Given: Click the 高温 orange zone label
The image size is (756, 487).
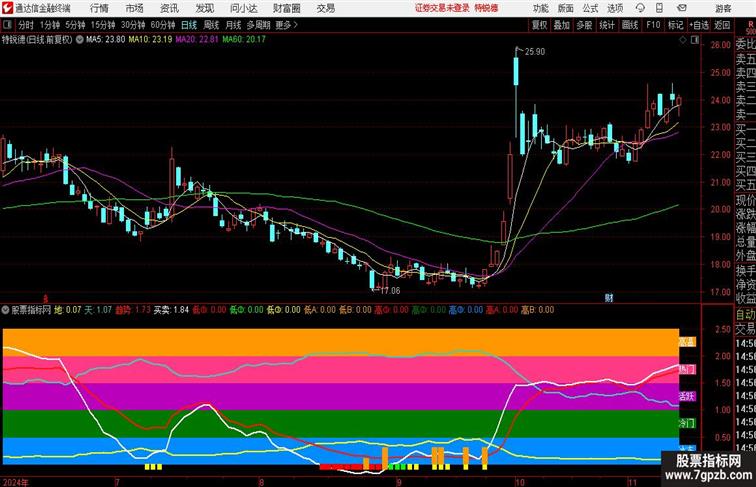Looking at the screenshot, I should tap(687, 342).
